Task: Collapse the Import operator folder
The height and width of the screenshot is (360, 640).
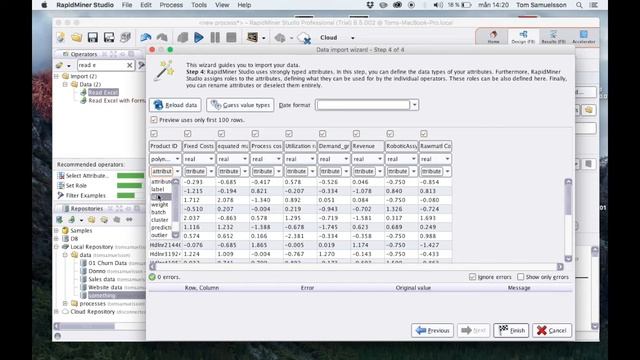Action: click(57, 76)
